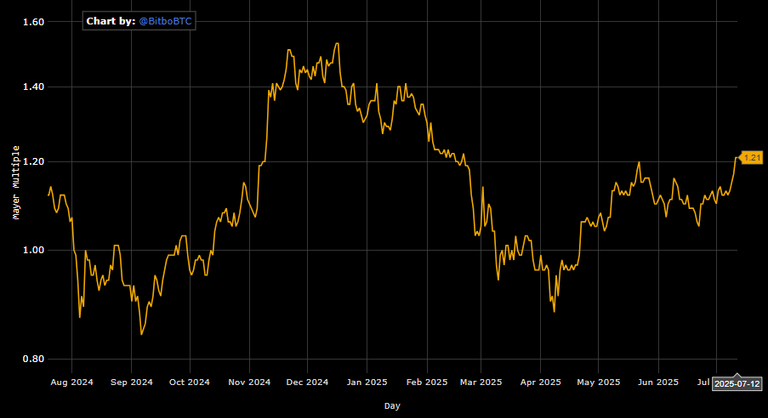768x418 pixels.
Task: Click the 0.80 y-axis value
Action: pos(33,359)
